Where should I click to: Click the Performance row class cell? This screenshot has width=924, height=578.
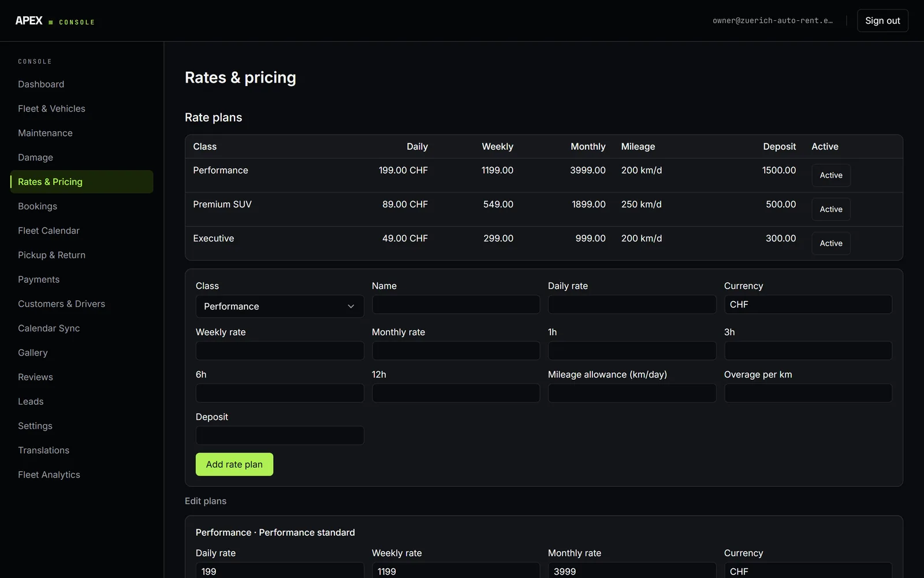[x=221, y=171]
